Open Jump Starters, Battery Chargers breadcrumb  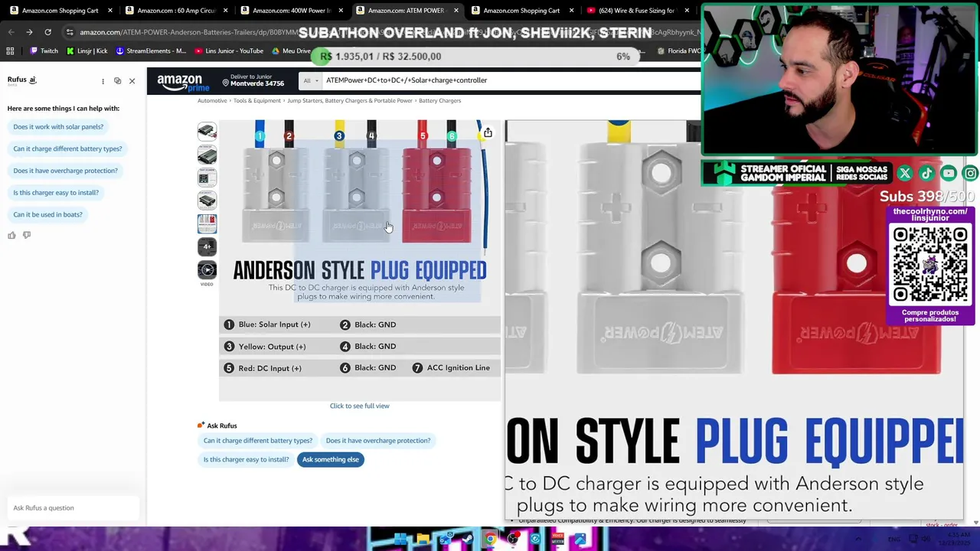pos(350,101)
